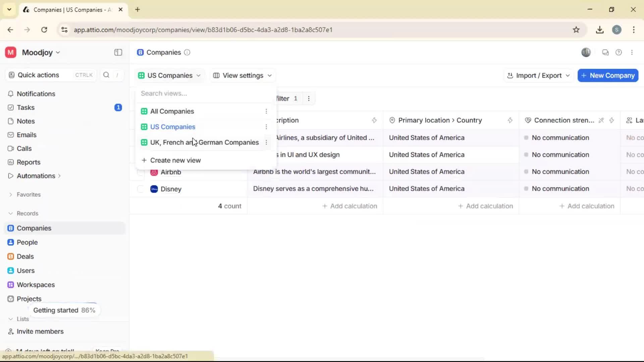This screenshot has width=644, height=362.
Task: Go to Tasks in sidebar
Action: click(x=25, y=108)
